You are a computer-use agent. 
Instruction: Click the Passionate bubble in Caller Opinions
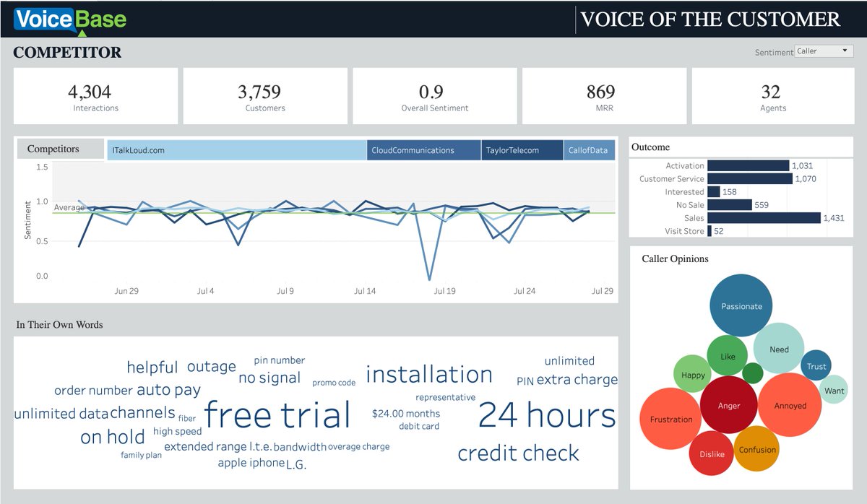point(741,305)
